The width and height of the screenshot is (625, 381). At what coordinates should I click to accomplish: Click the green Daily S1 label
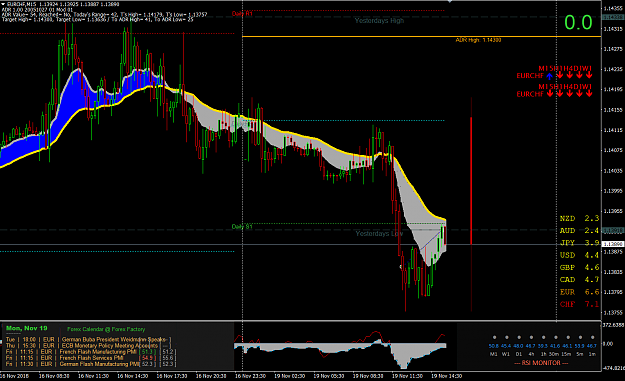[242, 227]
